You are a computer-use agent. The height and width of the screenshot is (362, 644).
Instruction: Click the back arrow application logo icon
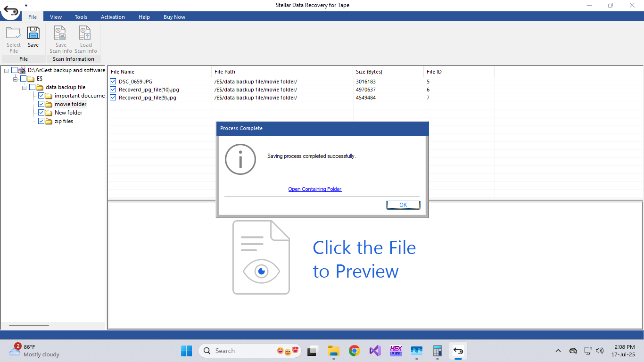click(x=10, y=10)
